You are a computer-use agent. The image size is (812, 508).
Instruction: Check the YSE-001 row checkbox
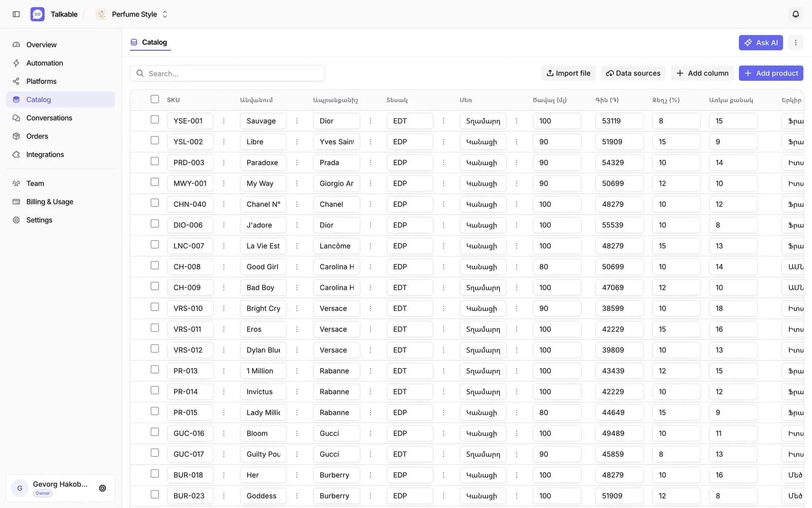[x=155, y=119]
